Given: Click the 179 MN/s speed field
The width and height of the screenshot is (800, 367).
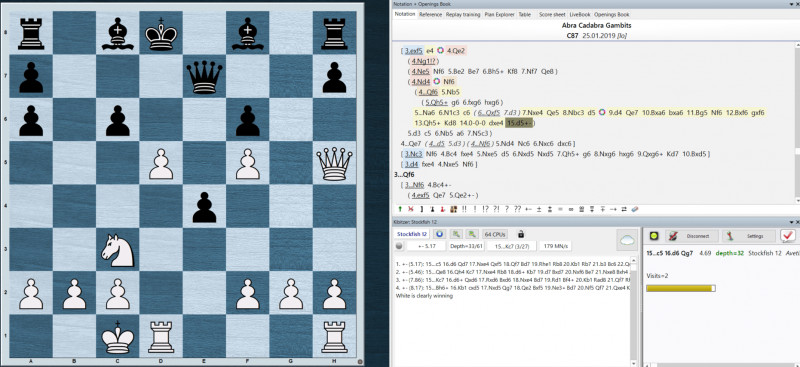Looking at the screenshot, I should (x=555, y=246).
